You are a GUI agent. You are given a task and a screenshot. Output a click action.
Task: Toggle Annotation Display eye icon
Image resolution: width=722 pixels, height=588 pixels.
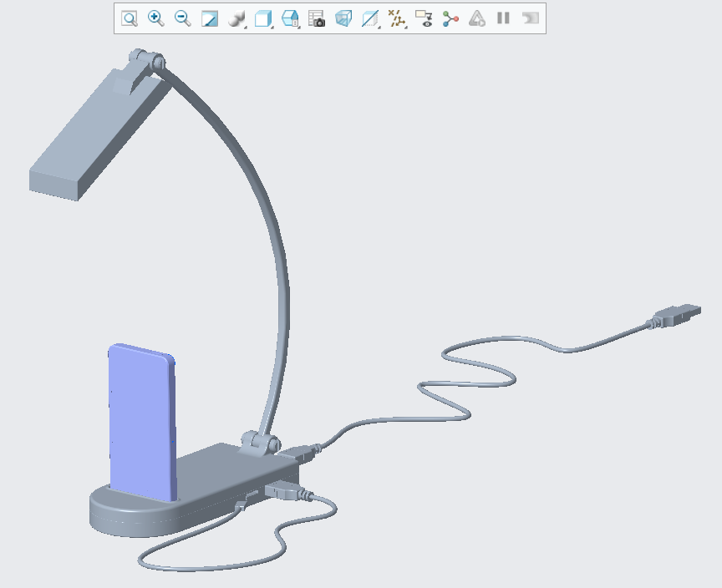click(x=424, y=19)
